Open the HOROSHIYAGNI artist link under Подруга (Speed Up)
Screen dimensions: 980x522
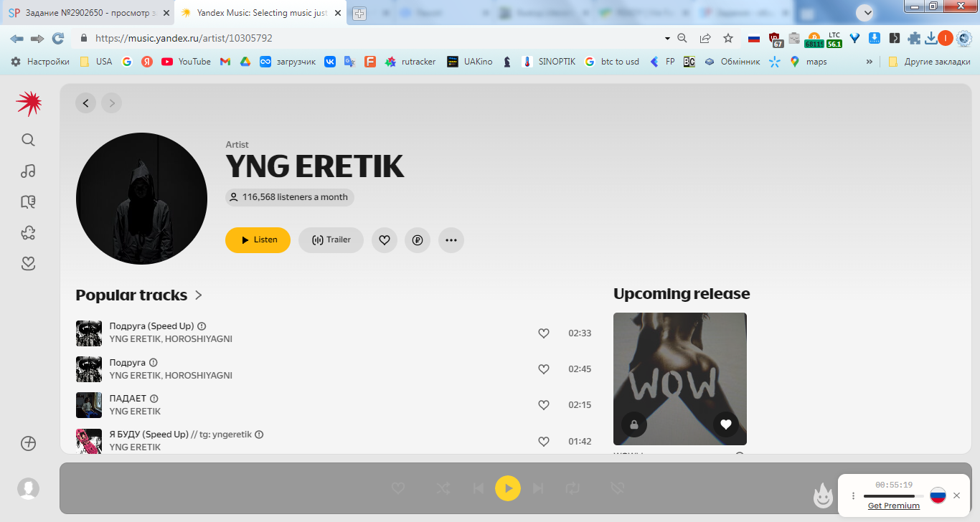pos(199,339)
